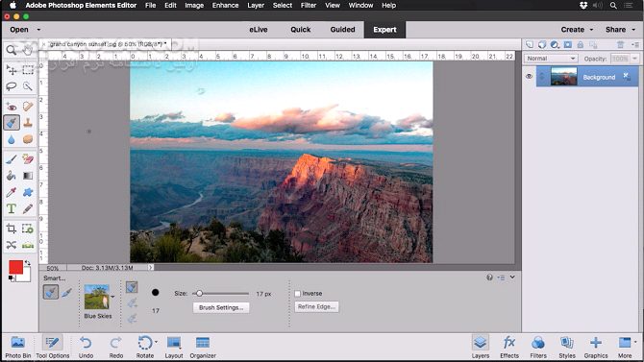The height and width of the screenshot is (362, 644).
Task: Open the Rotate options arrow
Action: [x=156, y=342]
